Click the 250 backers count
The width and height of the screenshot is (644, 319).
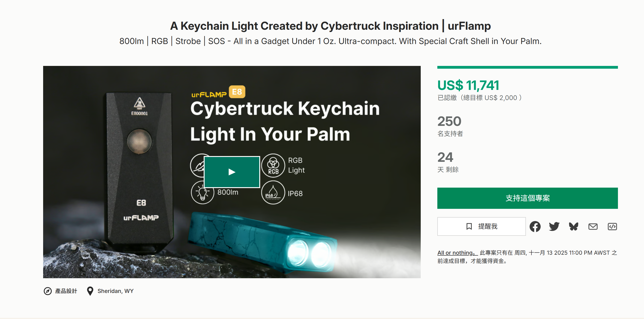pos(449,121)
